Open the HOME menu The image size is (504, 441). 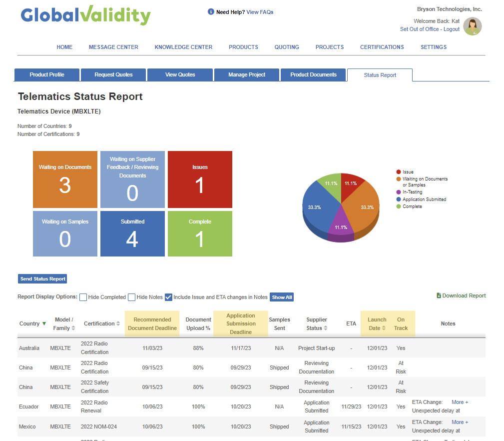tap(64, 47)
